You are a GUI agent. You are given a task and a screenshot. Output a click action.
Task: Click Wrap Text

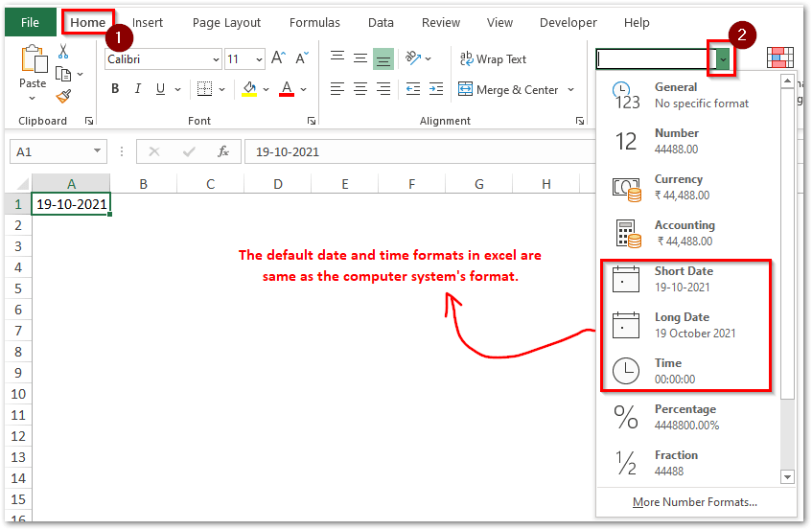tap(493, 59)
